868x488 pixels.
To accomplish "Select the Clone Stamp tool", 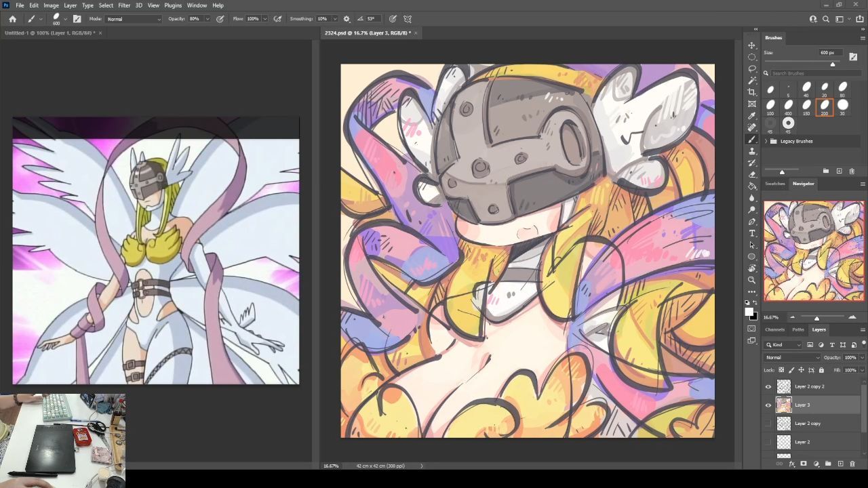I will click(x=751, y=151).
